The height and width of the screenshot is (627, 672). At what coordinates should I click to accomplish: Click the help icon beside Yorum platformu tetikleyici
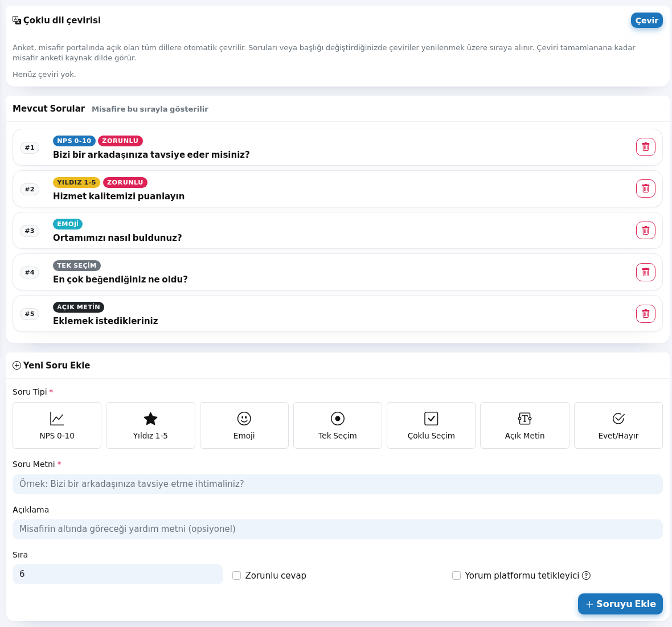[586, 576]
